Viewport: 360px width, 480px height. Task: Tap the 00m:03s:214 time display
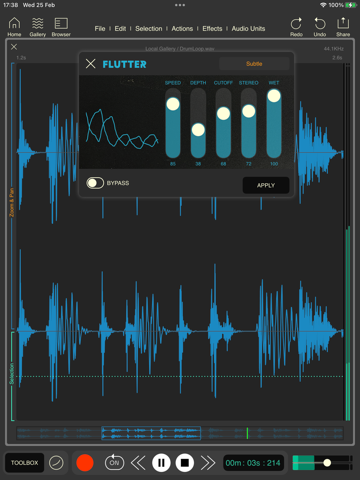pyautogui.click(x=253, y=463)
